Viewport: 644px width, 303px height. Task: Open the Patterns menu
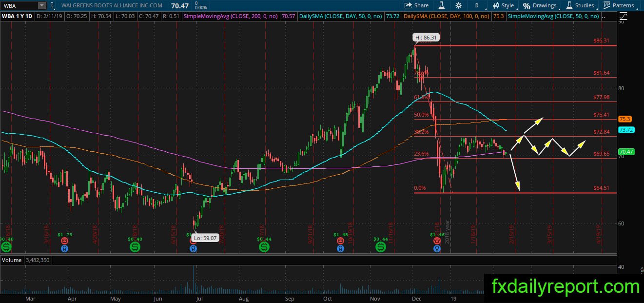[x=618, y=5]
